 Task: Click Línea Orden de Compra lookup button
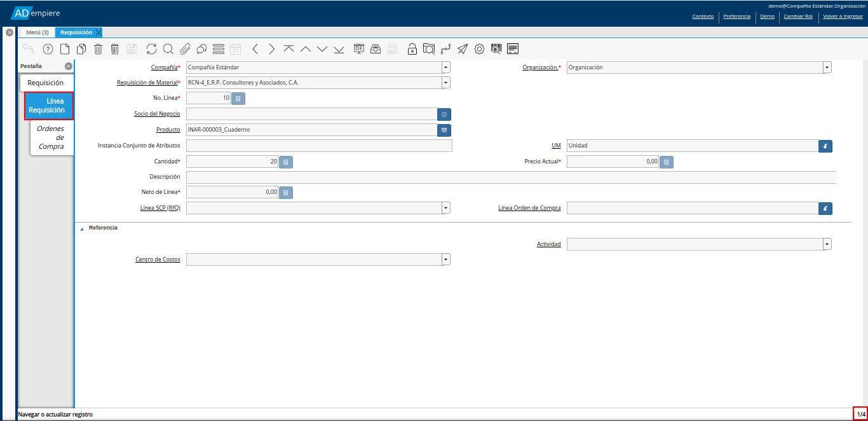pyautogui.click(x=825, y=208)
